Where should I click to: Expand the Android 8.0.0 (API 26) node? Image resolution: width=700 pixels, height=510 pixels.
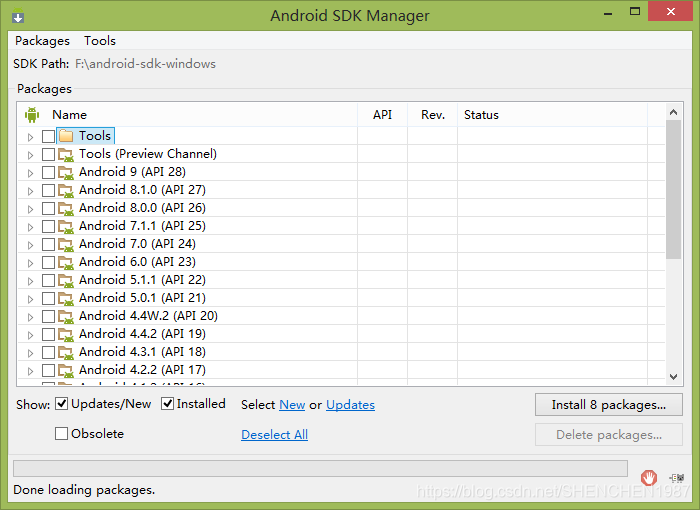[30, 209]
